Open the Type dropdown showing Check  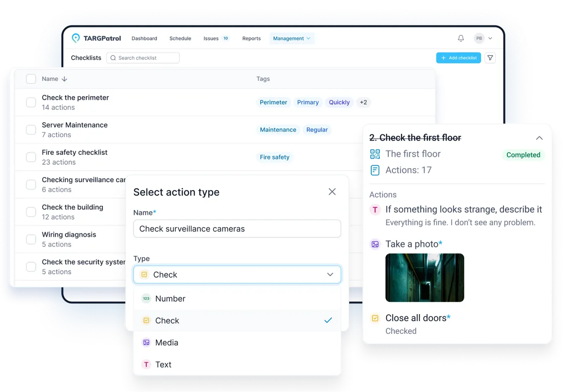tap(237, 275)
